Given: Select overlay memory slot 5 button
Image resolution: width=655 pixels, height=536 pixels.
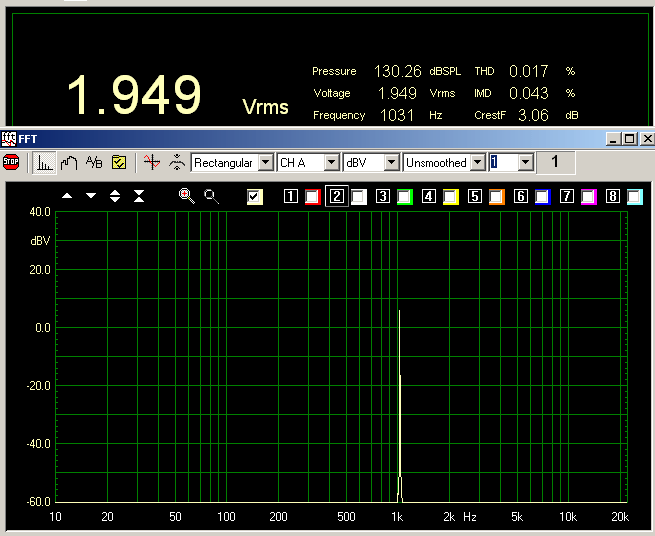Looking at the screenshot, I should pos(475,197).
